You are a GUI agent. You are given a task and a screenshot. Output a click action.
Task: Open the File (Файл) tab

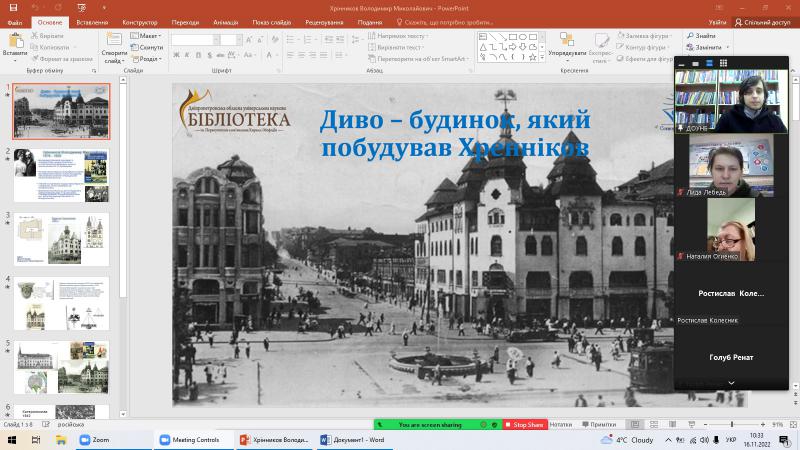[x=15, y=22]
